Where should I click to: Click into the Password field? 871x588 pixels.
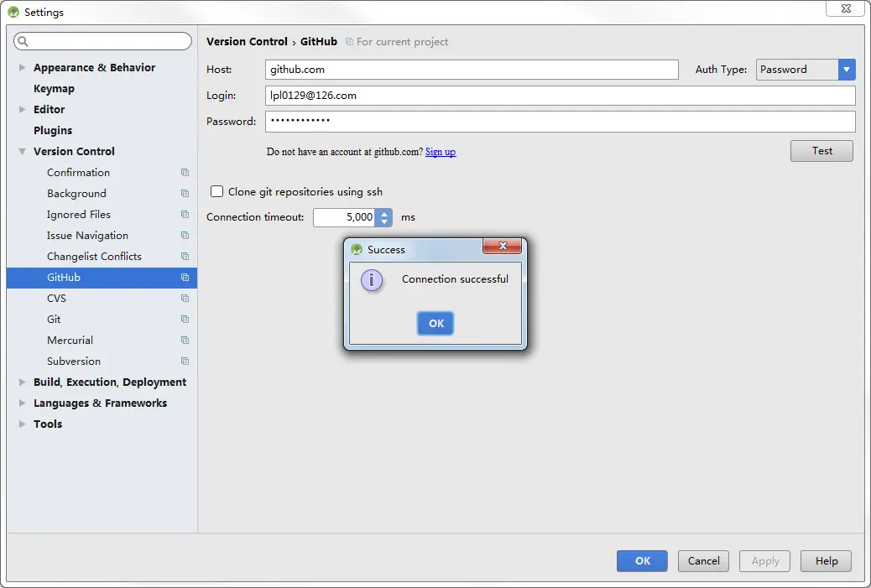(560, 122)
